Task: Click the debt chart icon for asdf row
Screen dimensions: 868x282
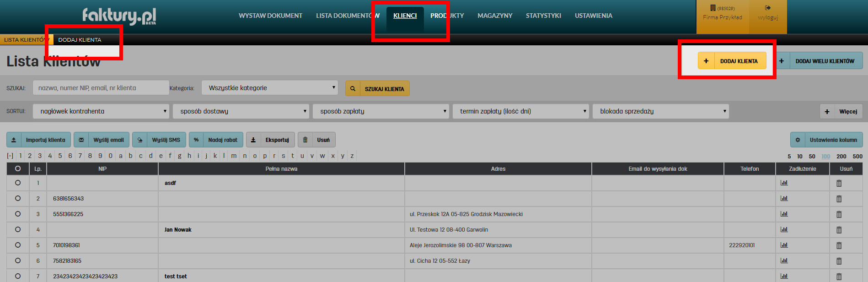Action: [784, 183]
